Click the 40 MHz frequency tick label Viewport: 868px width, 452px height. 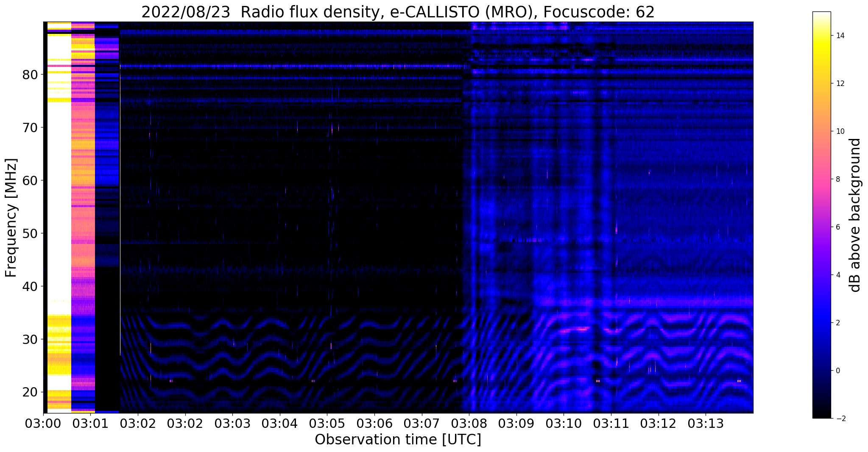[30, 286]
